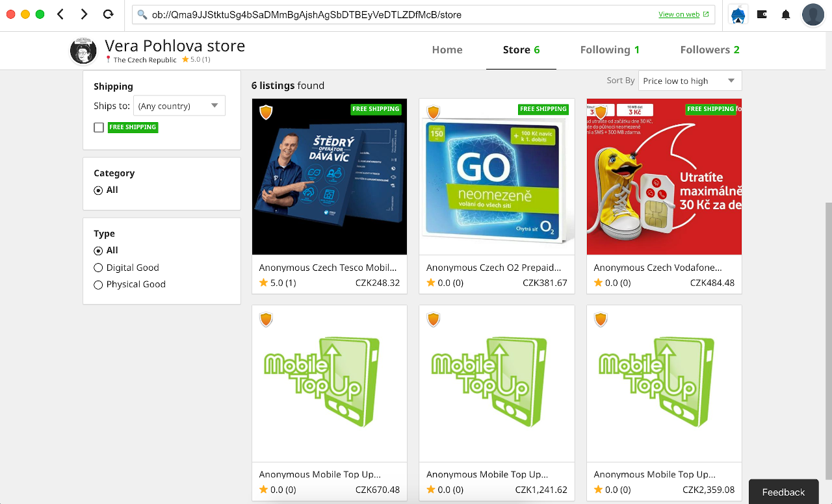Image resolution: width=832 pixels, height=504 pixels.
Task: Enable the FREE SHIPPING filter checkbox
Action: (98, 127)
